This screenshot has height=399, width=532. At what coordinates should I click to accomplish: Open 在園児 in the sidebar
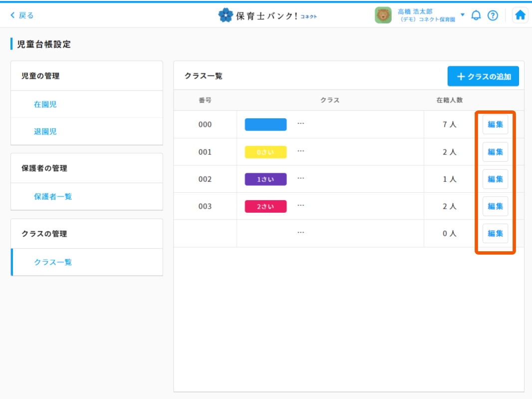click(x=45, y=104)
